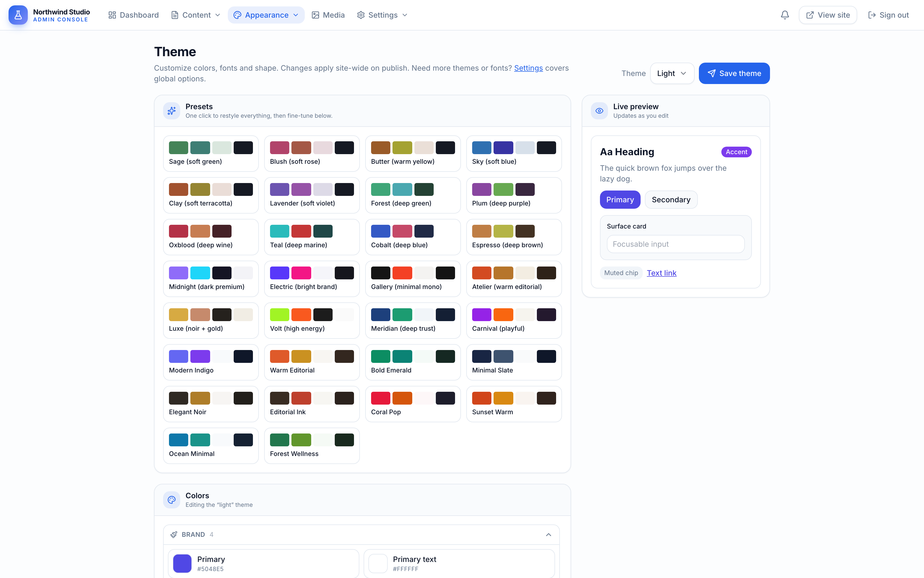This screenshot has width=924, height=578.
Task: Apply the Cobalt (deep blue) preset
Action: [x=413, y=237]
